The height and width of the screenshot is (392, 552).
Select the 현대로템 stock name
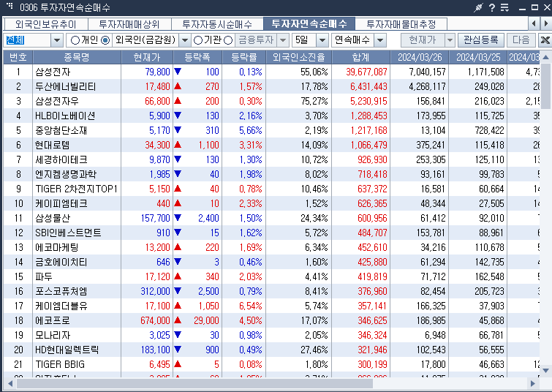(x=53, y=145)
